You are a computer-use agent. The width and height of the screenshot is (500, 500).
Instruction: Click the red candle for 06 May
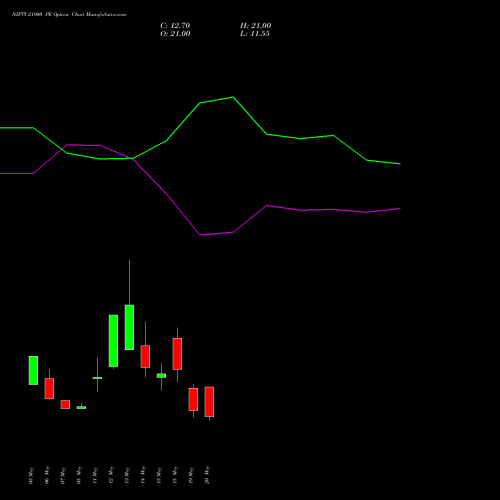(49, 388)
